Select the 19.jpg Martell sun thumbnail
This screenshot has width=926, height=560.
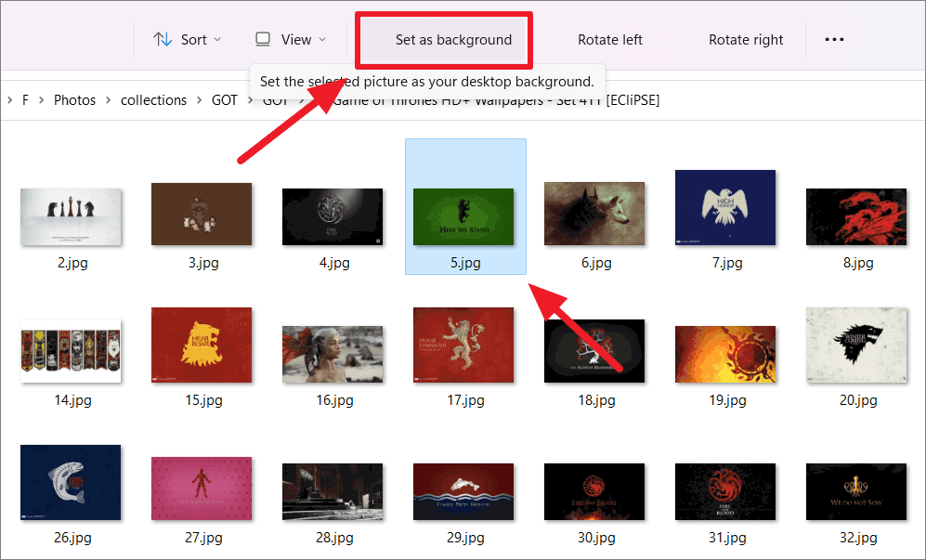(725, 355)
